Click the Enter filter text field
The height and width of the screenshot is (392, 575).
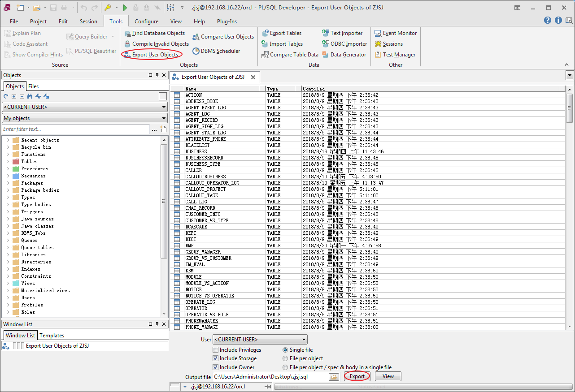point(75,129)
